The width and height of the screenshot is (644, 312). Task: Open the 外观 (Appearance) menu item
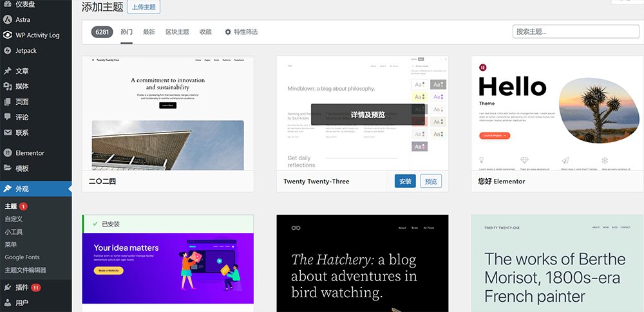pyautogui.click(x=35, y=189)
